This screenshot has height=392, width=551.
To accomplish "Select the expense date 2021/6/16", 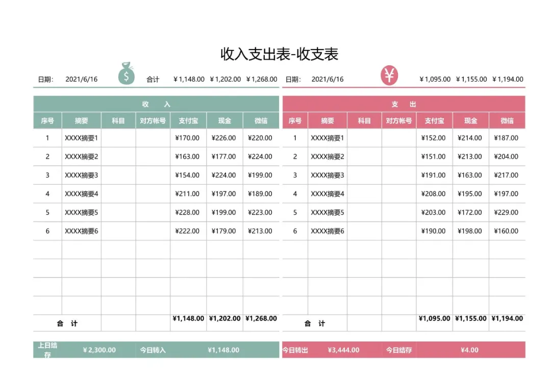I will click(328, 79).
